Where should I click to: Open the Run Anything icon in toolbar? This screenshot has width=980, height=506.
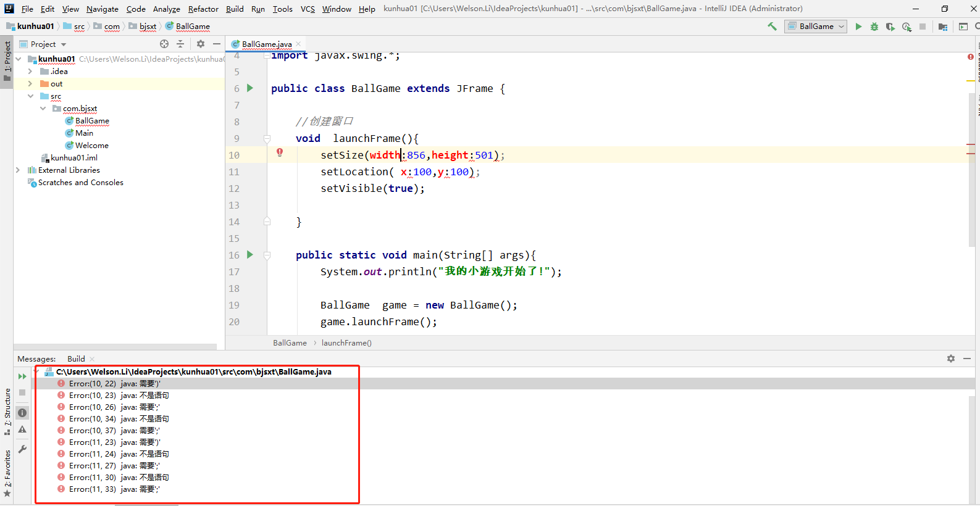(x=963, y=27)
